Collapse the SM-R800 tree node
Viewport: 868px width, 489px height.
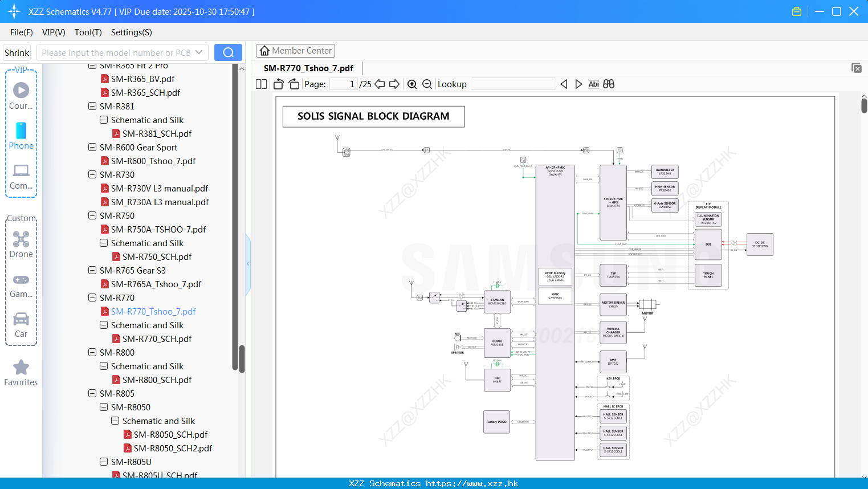tap(92, 353)
